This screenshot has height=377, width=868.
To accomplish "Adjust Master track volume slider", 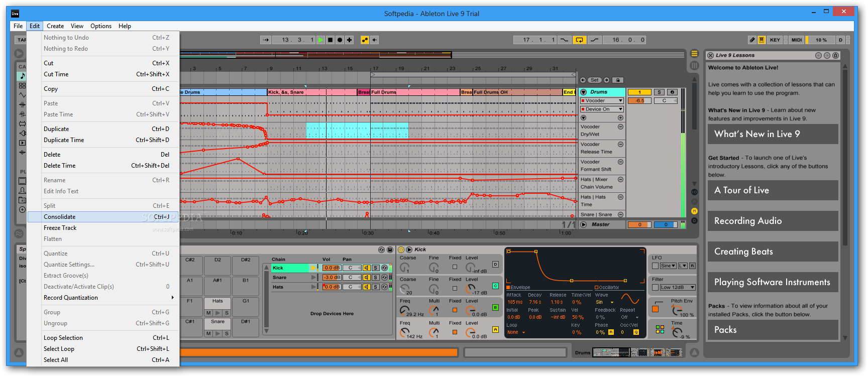I will click(x=639, y=225).
